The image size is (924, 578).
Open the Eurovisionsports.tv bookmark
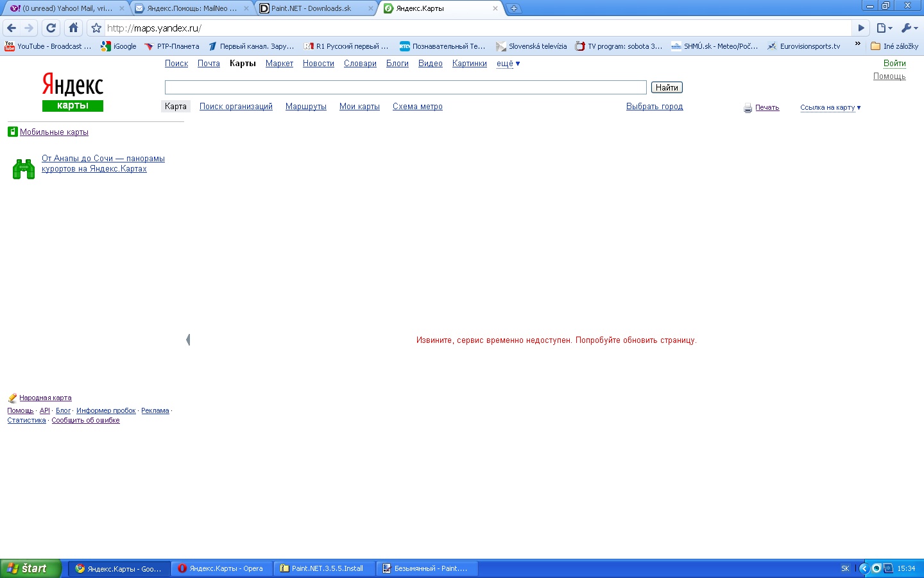pos(804,46)
